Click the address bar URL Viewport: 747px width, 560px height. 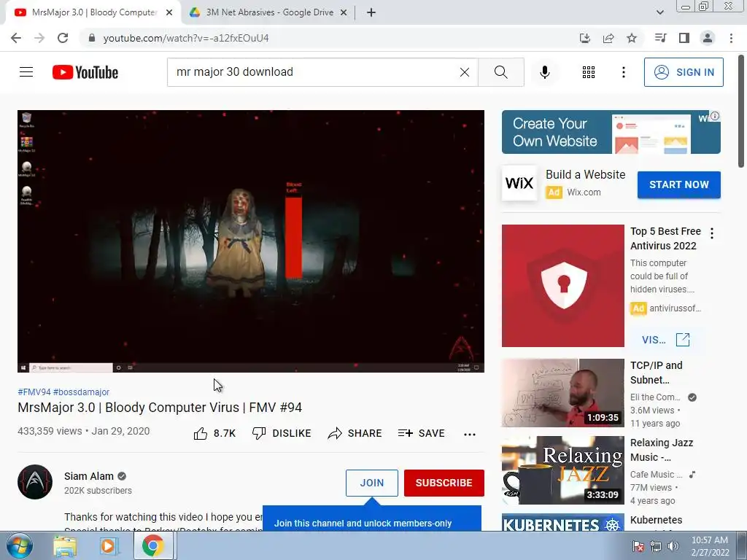[186, 38]
